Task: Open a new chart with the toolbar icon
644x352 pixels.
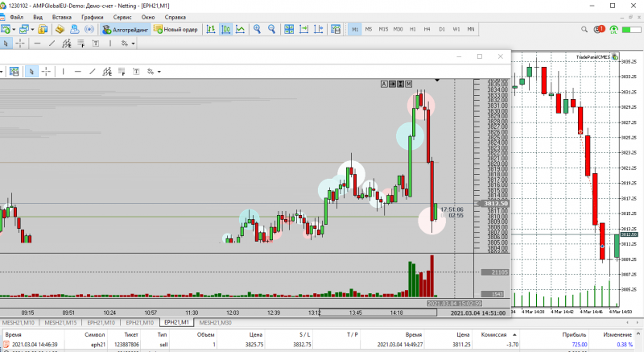Action: point(6,29)
